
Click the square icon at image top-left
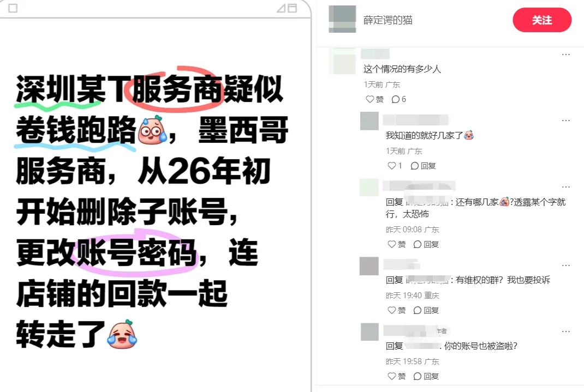pos(13,8)
